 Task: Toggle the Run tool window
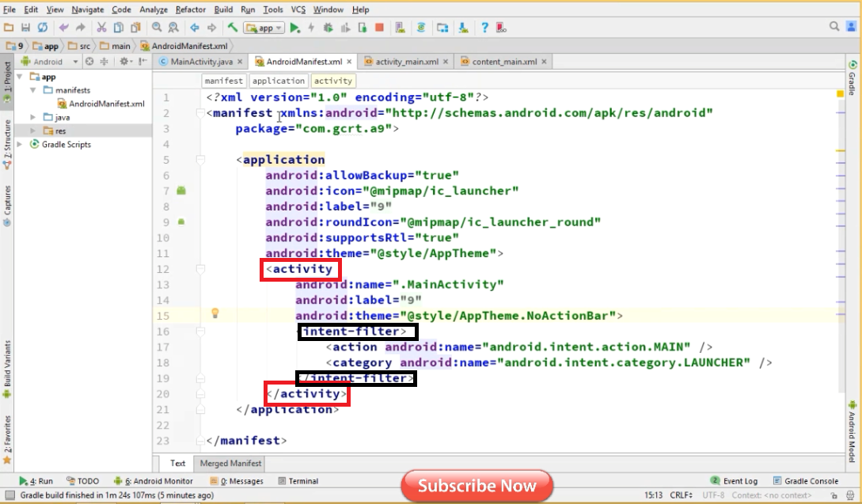[x=36, y=481]
